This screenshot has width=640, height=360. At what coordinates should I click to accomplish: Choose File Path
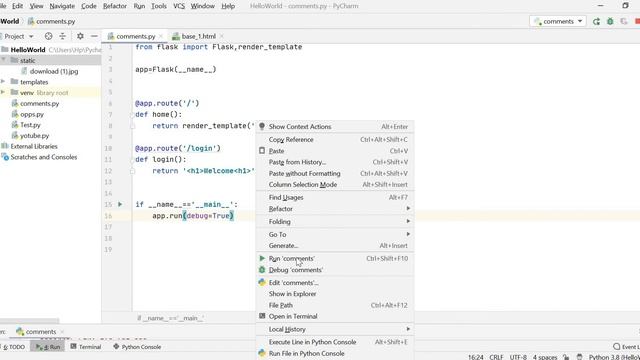tap(335, 305)
